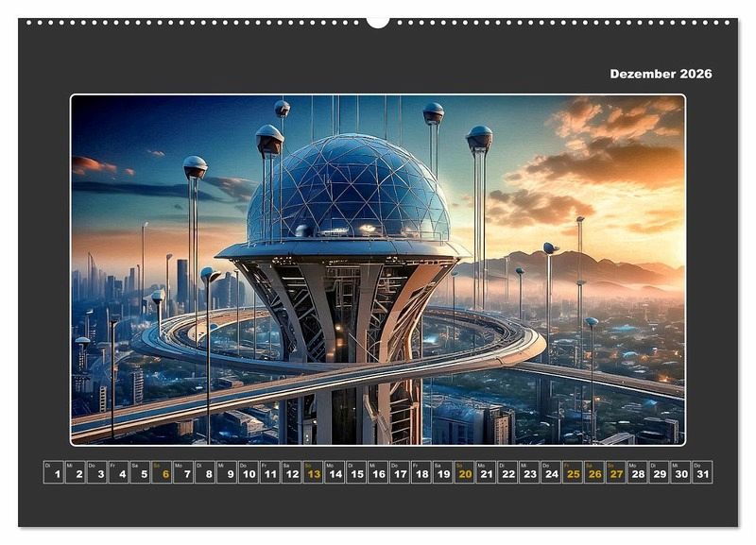756x545 pixels.
Task: Select highlighted Sunday 13 date cell
Action: tap(313, 472)
